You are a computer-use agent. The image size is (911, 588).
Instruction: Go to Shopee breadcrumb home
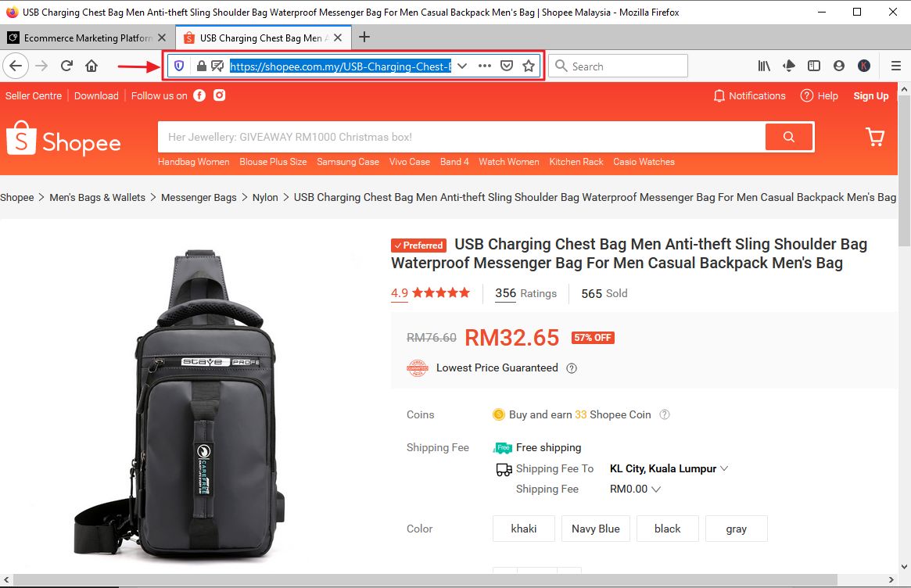coord(17,198)
